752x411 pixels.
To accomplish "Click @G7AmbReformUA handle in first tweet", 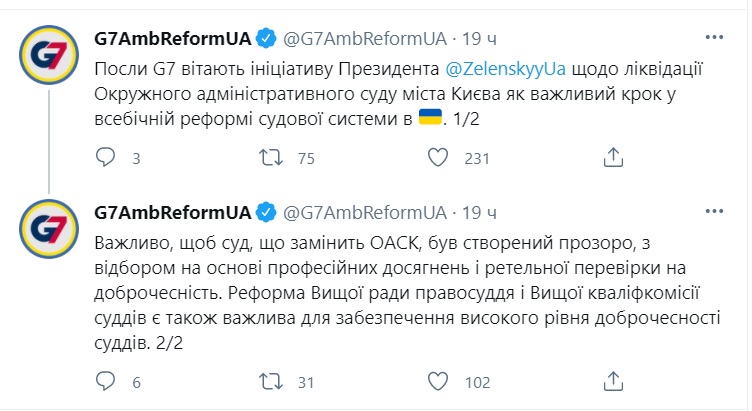I will coord(365,40).
